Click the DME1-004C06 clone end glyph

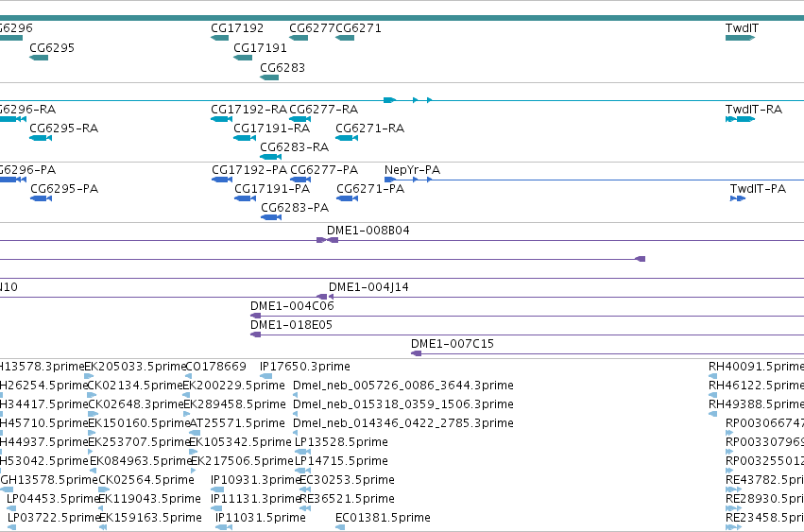tap(255, 316)
